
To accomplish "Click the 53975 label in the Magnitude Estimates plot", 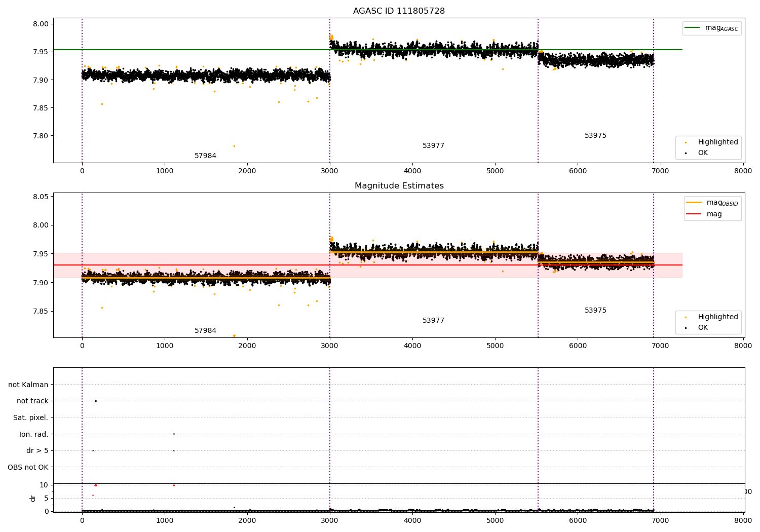I will pyautogui.click(x=595, y=311).
